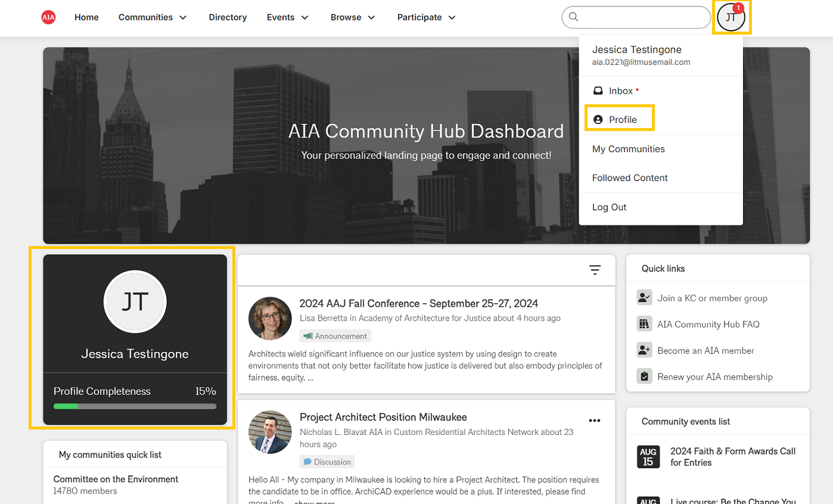Click the search magnifier icon
This screenshot has height=504, width=833.
[574, 17]
